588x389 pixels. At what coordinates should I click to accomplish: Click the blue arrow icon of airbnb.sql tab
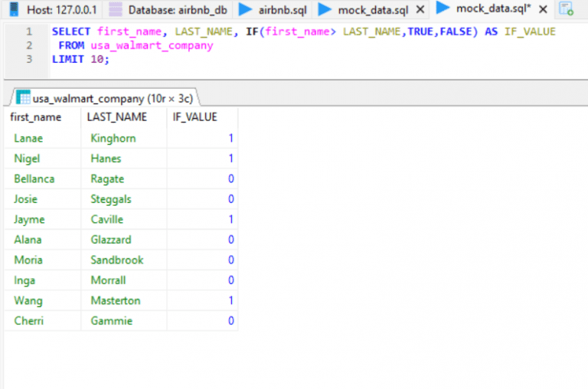click(x=245, y=9)
